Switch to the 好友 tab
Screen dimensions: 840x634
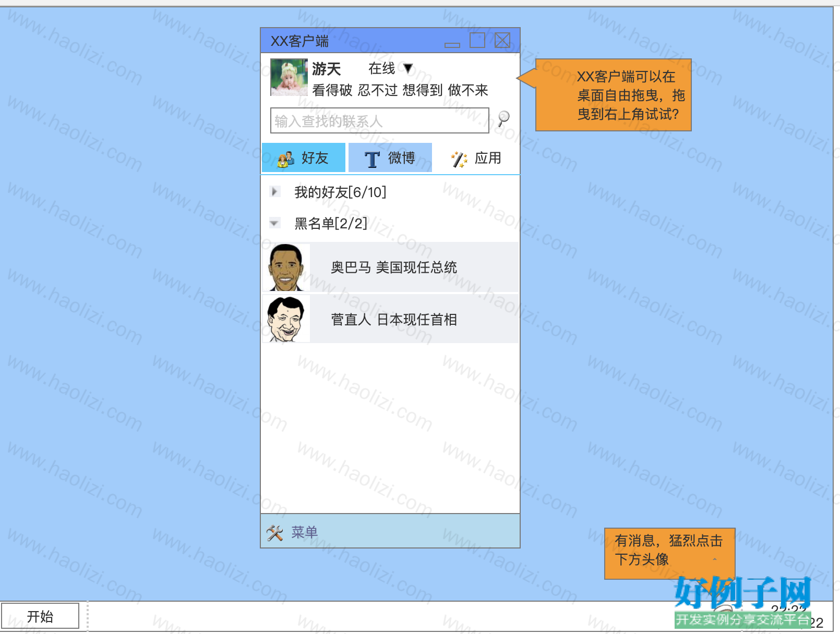pos(304,157)
